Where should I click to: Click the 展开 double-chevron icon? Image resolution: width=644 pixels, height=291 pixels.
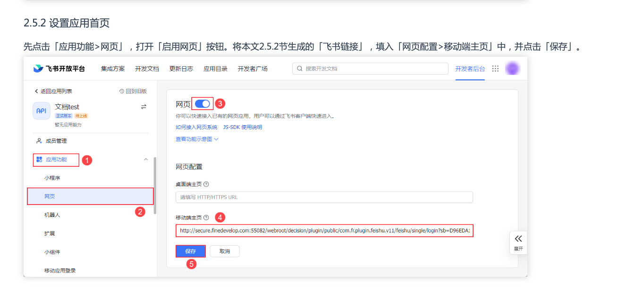pos(518,239)
